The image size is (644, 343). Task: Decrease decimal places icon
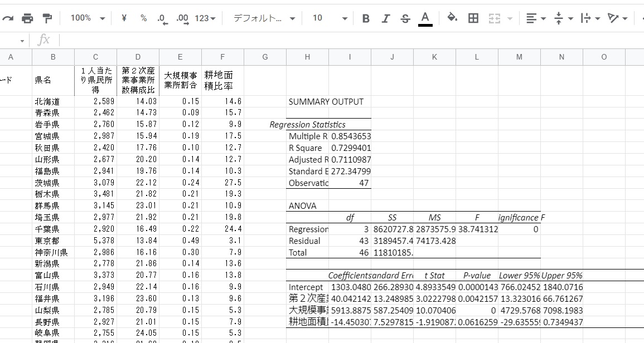(163, 18)
